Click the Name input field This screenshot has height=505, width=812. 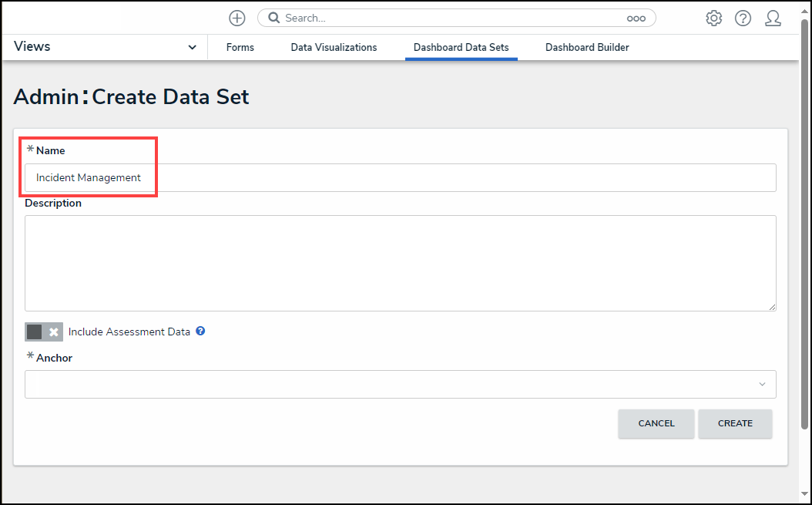point(400,177)
